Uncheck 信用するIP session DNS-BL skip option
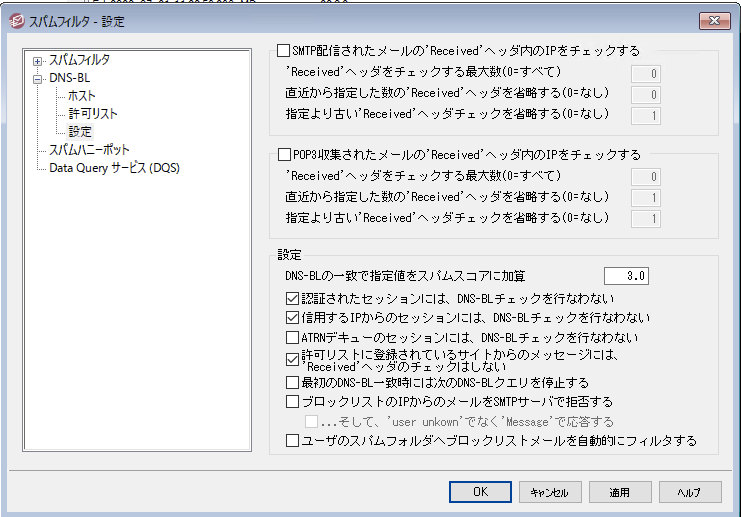741x517 pixels. point(292,318)
